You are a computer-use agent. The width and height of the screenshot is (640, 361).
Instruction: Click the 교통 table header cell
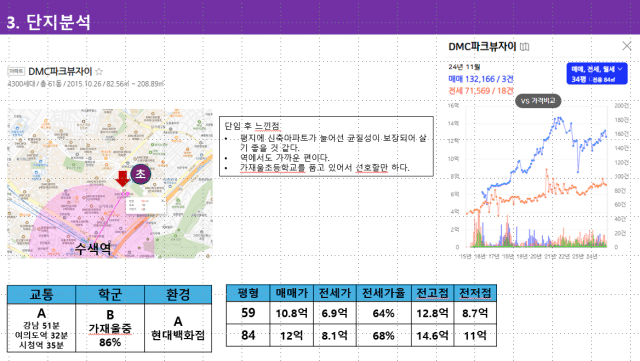(x=42, y=294)
